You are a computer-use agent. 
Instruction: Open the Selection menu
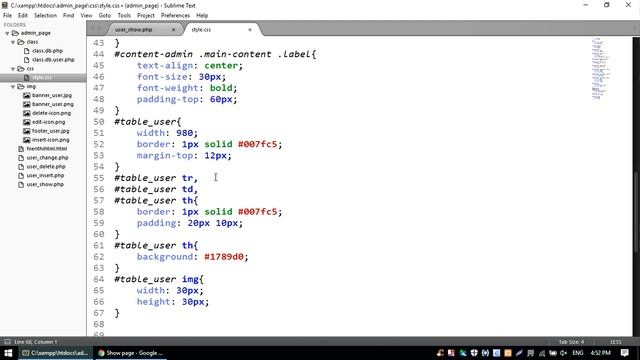[x=45, y=16]
